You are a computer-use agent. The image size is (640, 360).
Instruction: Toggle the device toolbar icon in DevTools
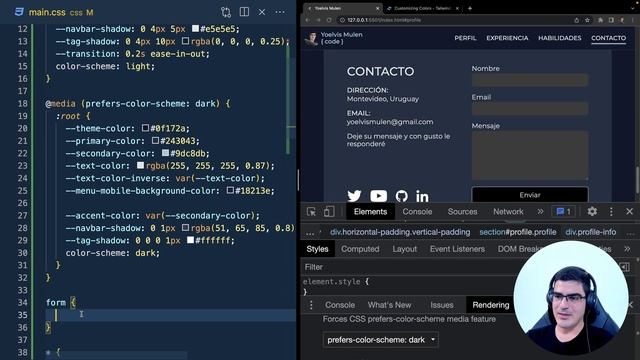(329, 211)
